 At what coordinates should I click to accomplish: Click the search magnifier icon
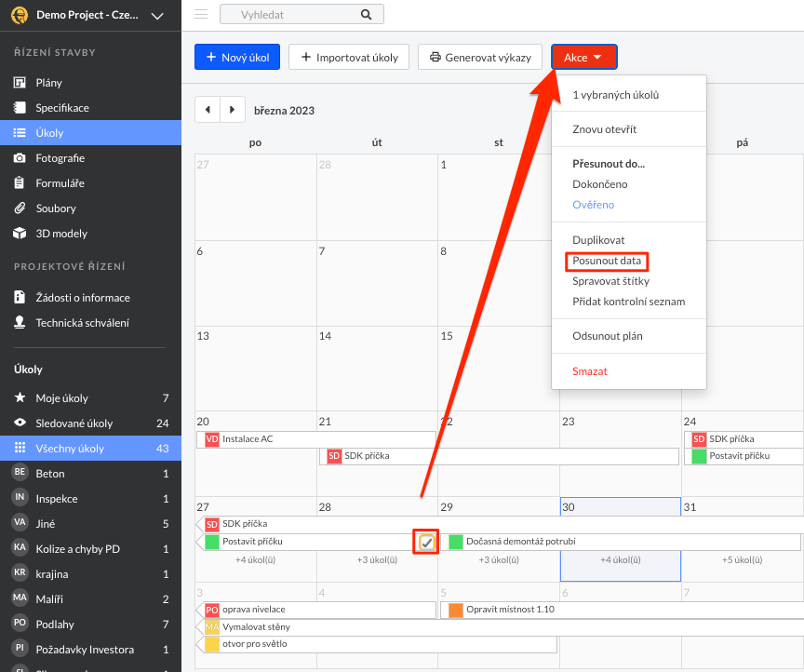366,15
